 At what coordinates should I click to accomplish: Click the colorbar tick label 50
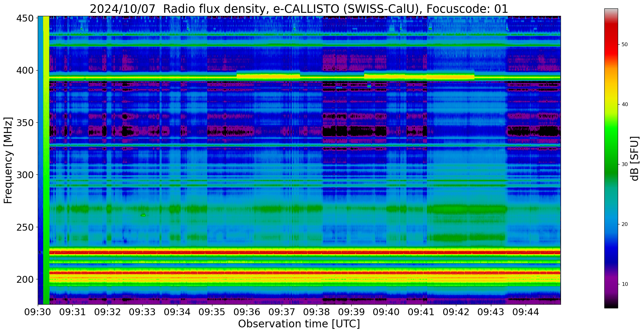pos(625,45)
